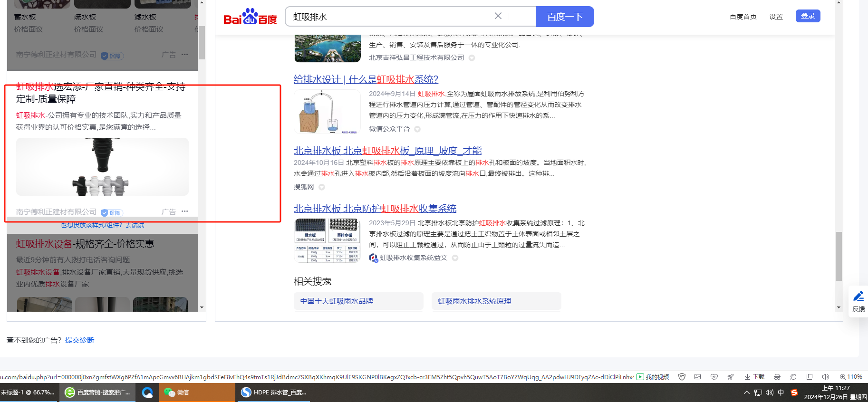868x402 pixels.
Task: Open result 北京排水板 北京防护虹吸排水收集系统
Action: [375, 209]
